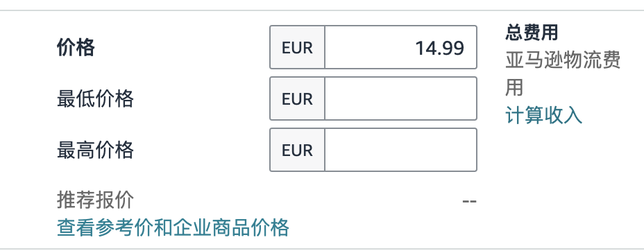Click into the empty 最低价格 input field
644x251 pixels.
point(400,99)
